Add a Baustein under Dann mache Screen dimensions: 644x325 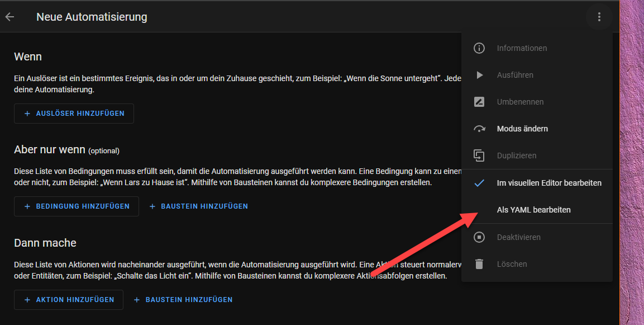point(183,300)
